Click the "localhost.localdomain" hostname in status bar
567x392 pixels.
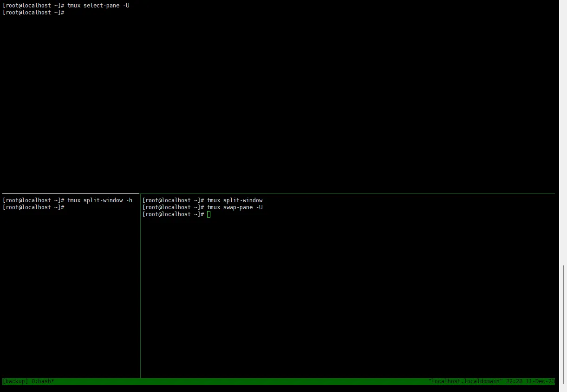466,381
